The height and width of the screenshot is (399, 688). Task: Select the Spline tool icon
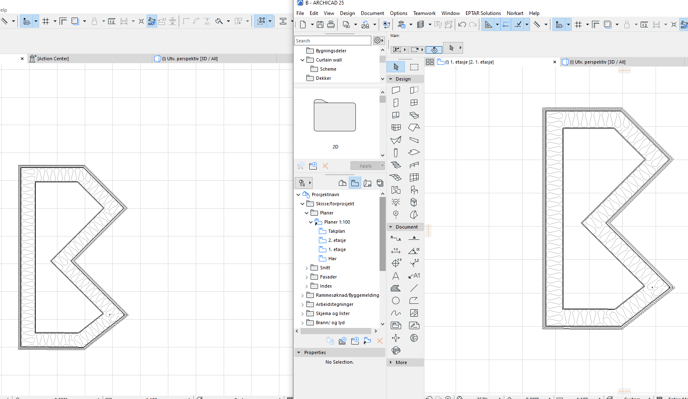[x=396, y=313]
